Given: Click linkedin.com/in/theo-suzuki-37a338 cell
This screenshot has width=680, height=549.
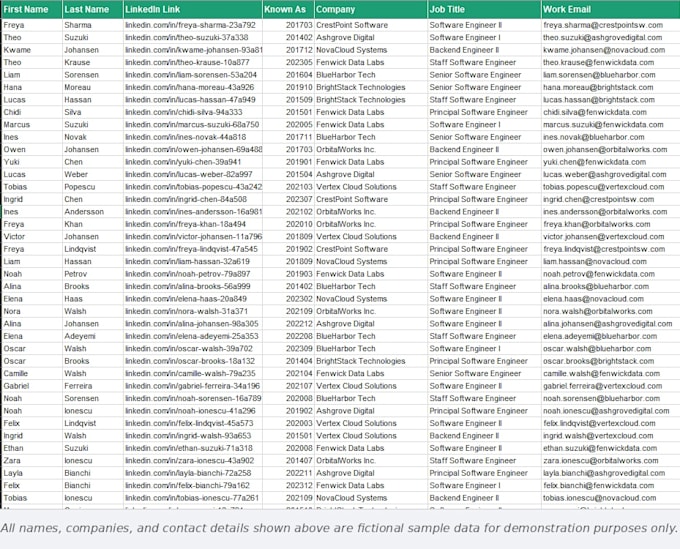Looking at the screenshot, I should (193, 38).
